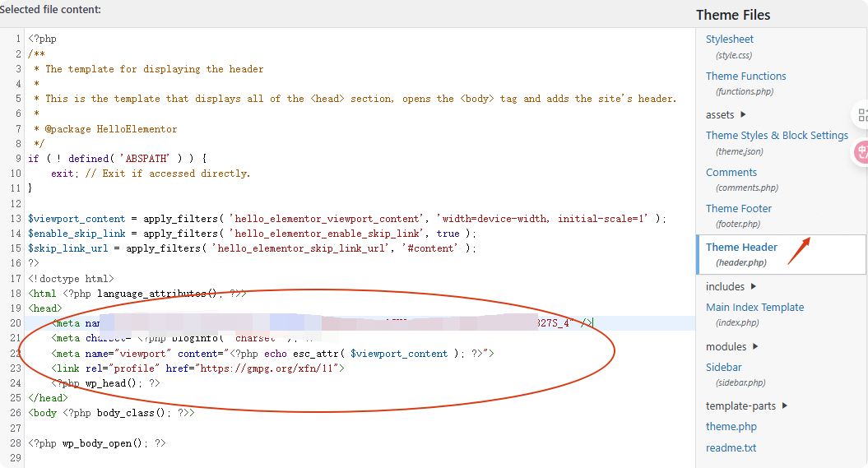868x468 pixels.
Task: Open the Theme Functions file
Action: [x=745, y=76]
